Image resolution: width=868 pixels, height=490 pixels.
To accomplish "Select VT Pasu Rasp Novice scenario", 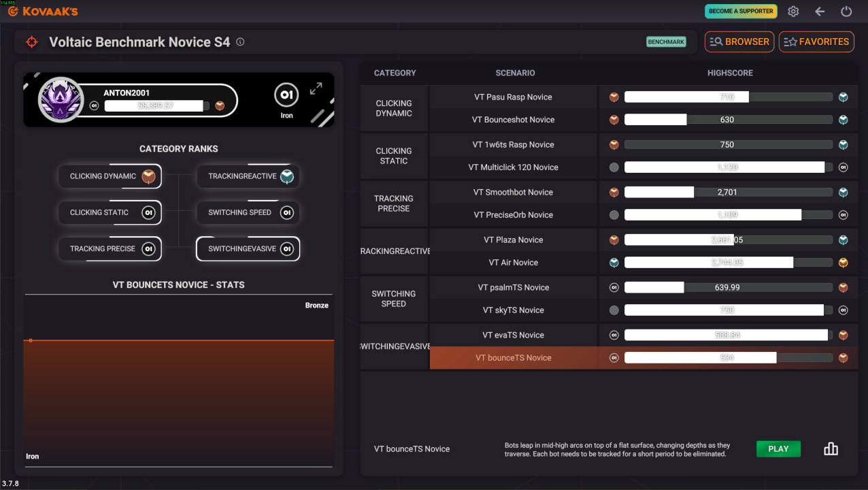I will [514, 97].
